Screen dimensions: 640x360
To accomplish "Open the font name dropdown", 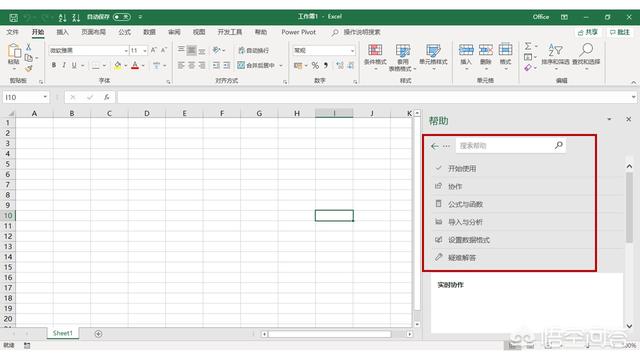I will pos(126,51).
